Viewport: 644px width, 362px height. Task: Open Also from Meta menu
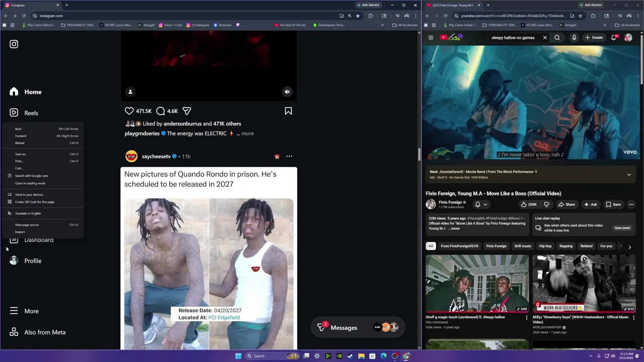click(x=38, y=332)
